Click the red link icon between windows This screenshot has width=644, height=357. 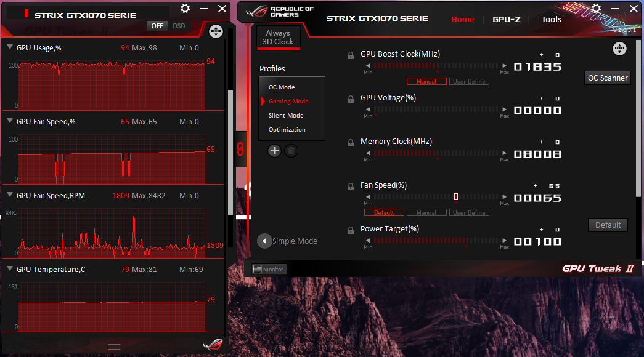click(x=240, y=149)
